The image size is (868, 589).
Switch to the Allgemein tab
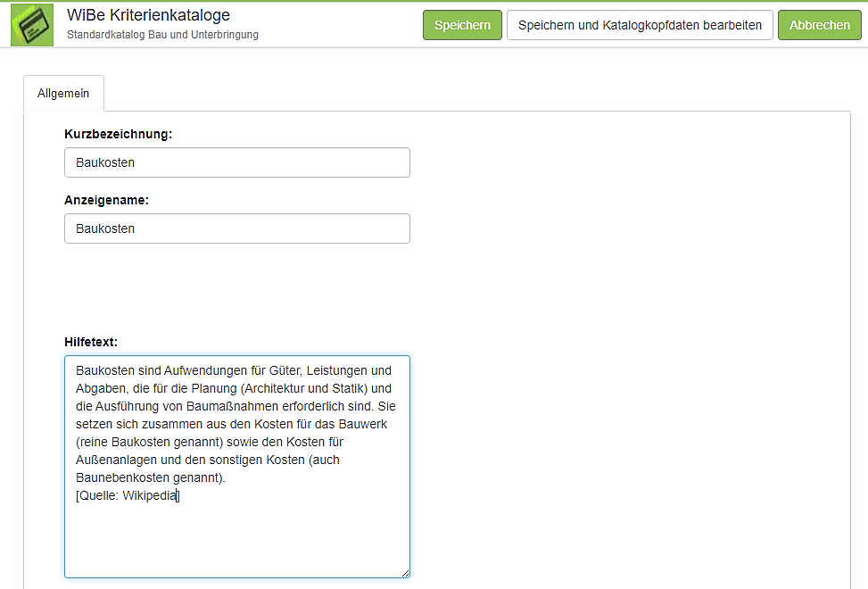(x=63, y=94)
